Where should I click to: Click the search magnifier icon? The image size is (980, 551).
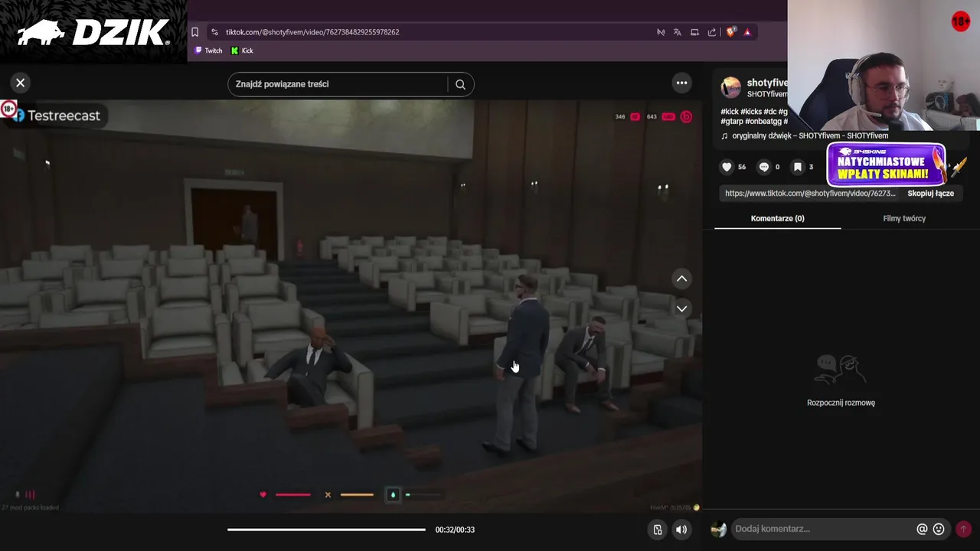click(x=460, y=84)
